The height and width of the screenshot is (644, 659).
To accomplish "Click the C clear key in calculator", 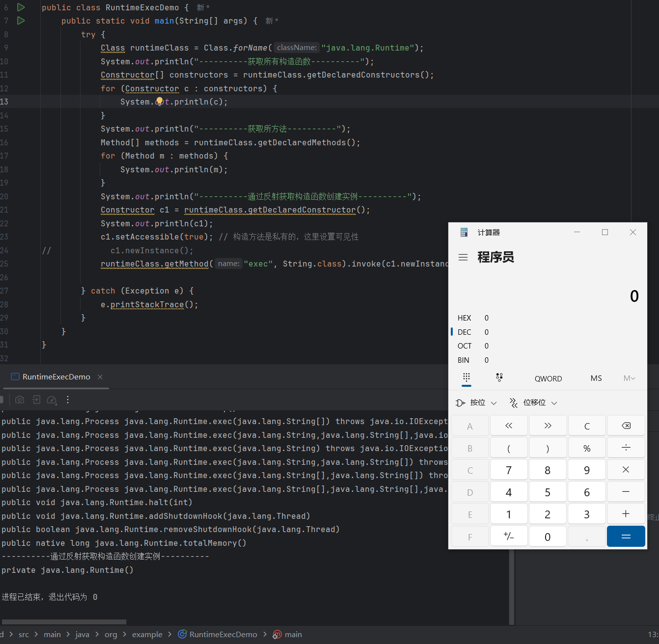I will (587, 426).
